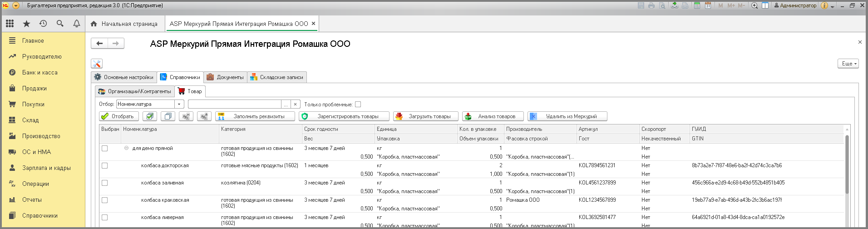This screenshot has height=229, width=868.
Task: Switch to Основные настройки tab
Action: tap(124, 77)
